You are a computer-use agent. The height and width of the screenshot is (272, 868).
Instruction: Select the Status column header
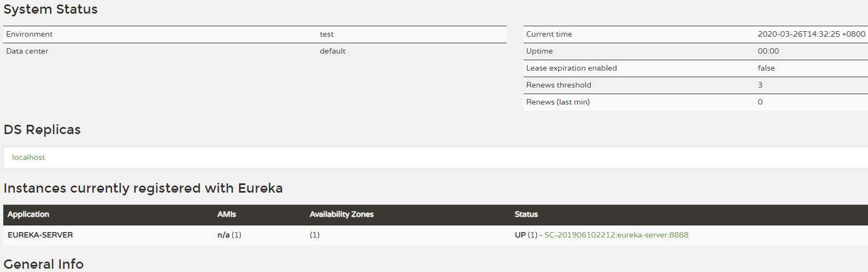[526, 215]
